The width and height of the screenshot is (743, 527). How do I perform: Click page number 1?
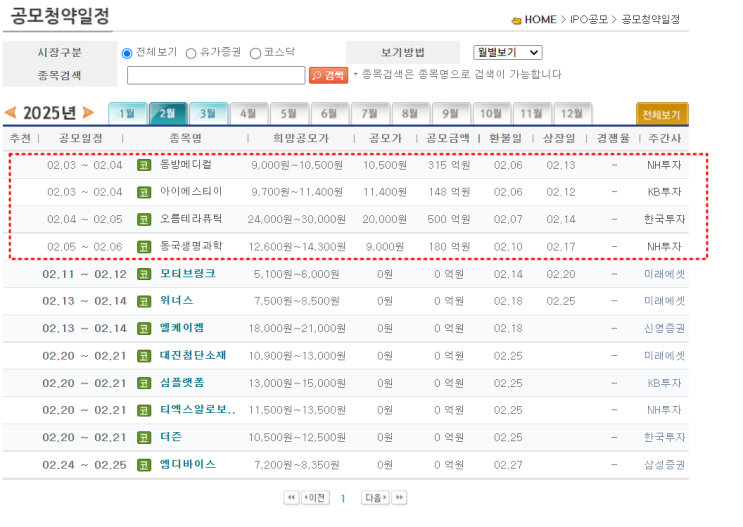(343, 498)
